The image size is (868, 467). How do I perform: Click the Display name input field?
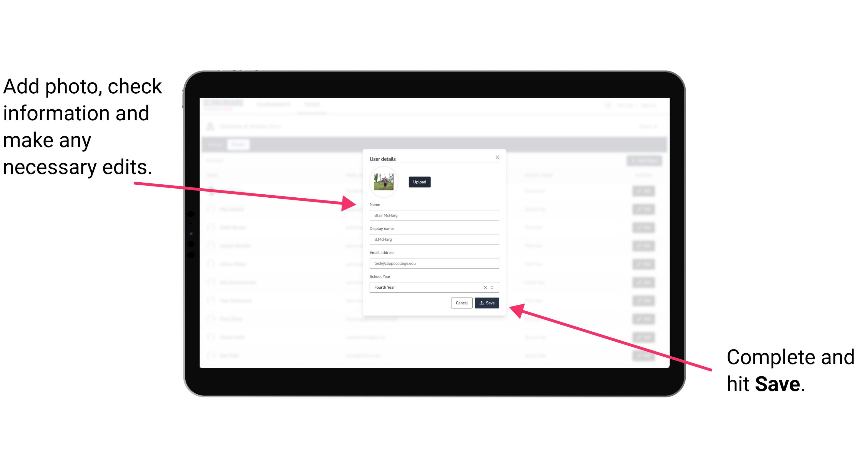(433, 239)
